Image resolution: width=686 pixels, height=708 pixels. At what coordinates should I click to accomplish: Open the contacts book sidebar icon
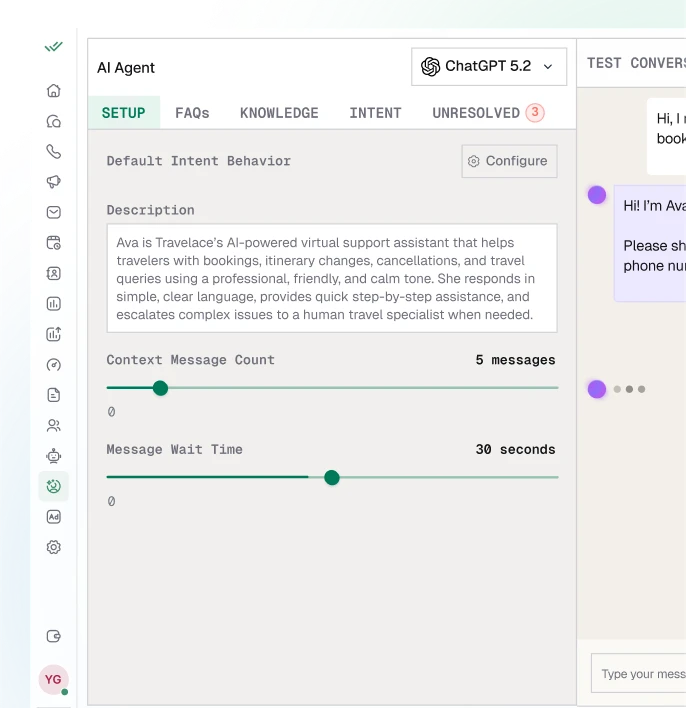pos(54,273)
